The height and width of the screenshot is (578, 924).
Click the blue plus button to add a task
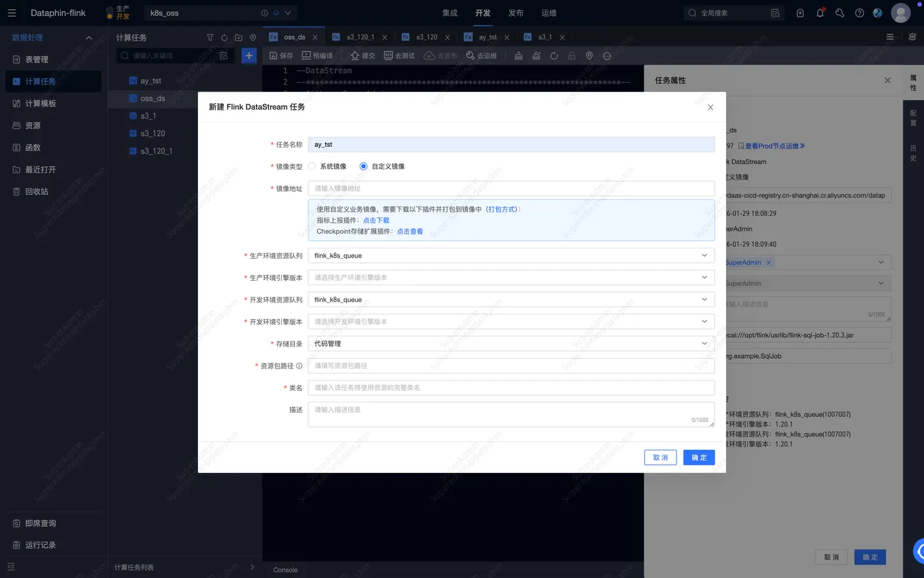[249, 55]
